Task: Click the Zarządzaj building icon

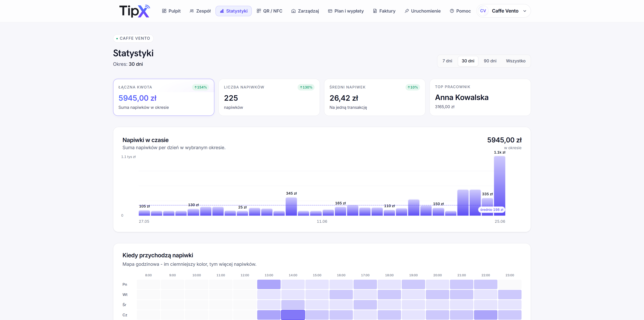Action: click(x=293, y=11)
